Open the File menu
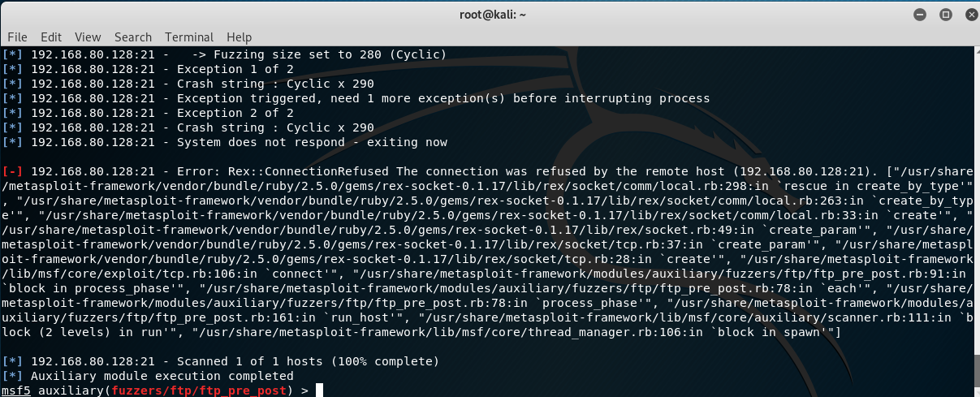Viewport: 980px width, 397px height. 17,37
